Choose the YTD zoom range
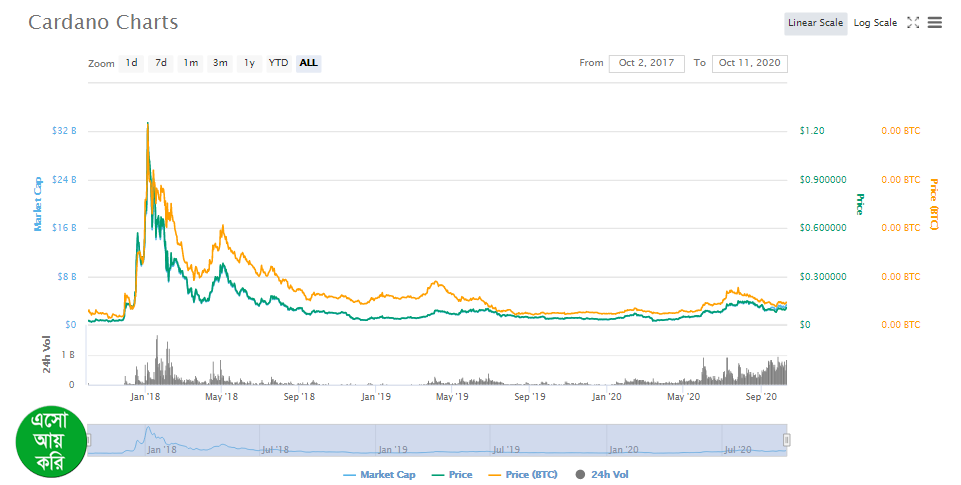This screenshot has height=485, width=961. tap(278, 63)
